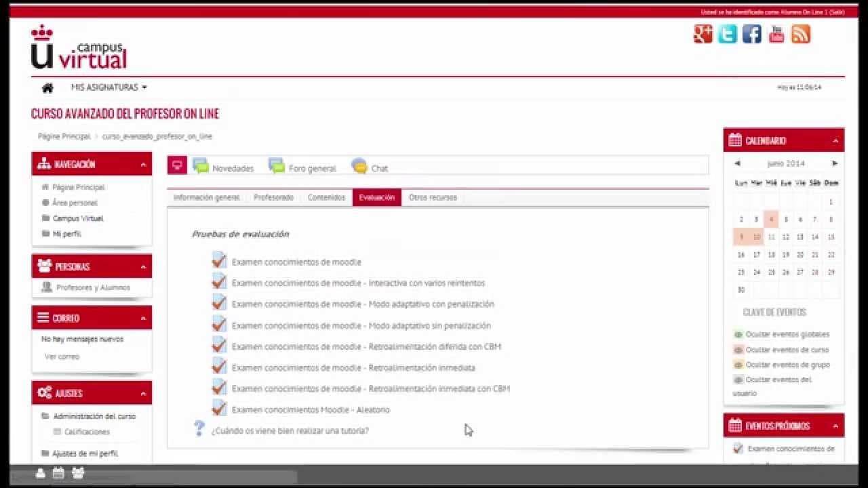Switch to Información general tab
The image size is (868, 488).
(206, 197)
